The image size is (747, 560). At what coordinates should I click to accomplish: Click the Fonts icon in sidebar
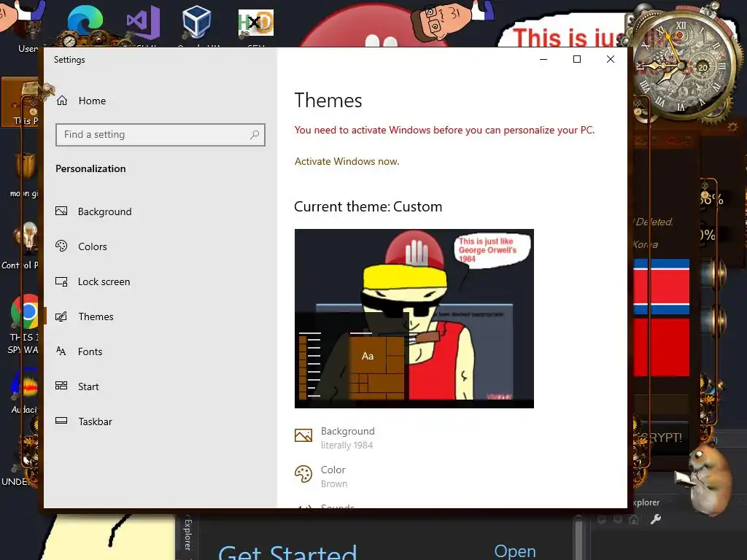61,351
